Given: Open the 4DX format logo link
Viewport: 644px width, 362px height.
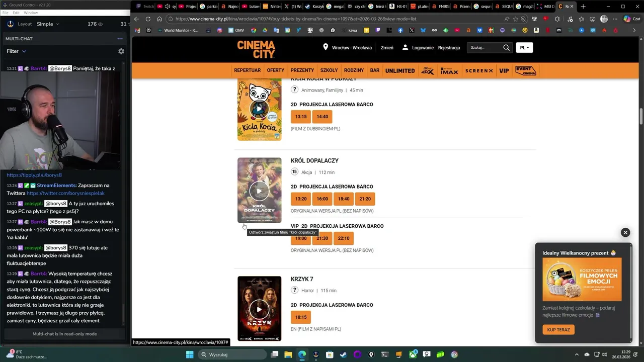Looking at the screenshot, I should (428, 71).
